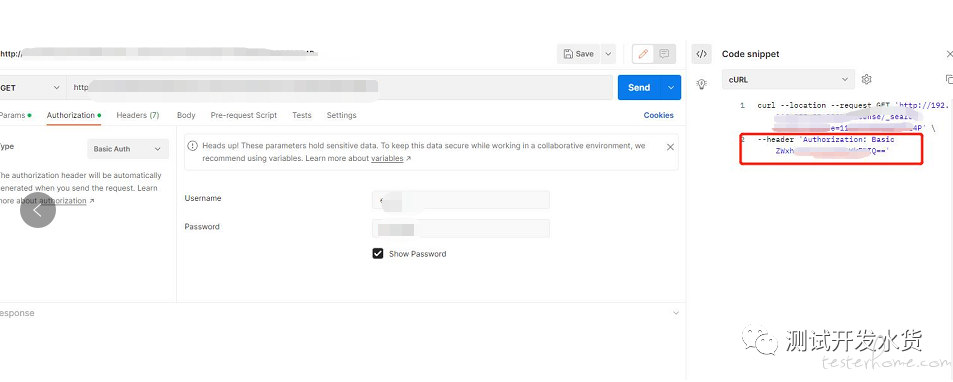Image resolution: width=953 pixels, height=382 pixels.
Task: Open the comments view icon
Action: [664, 54]
